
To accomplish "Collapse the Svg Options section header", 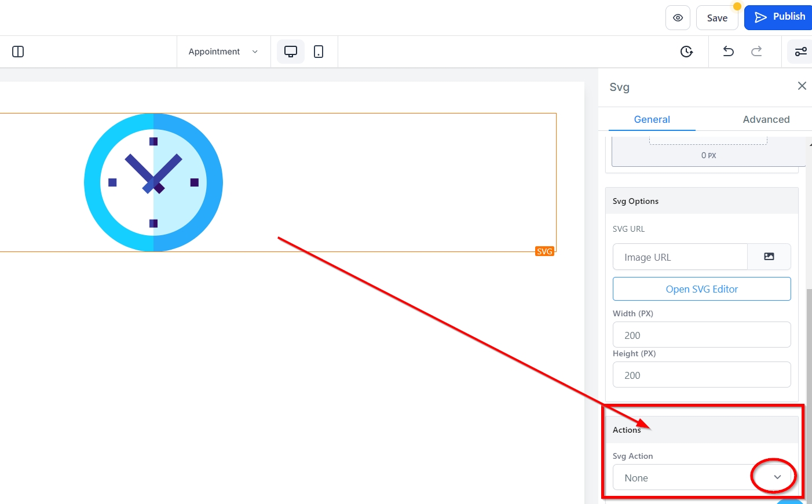I will point(701,201).
